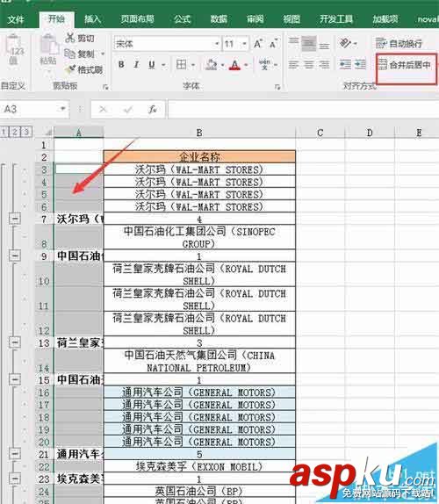Image resolution: width=439 pixels, height=504 pixels.
Task: Switch to the 开发工具 Developer tab
Action: click(336, 19)
